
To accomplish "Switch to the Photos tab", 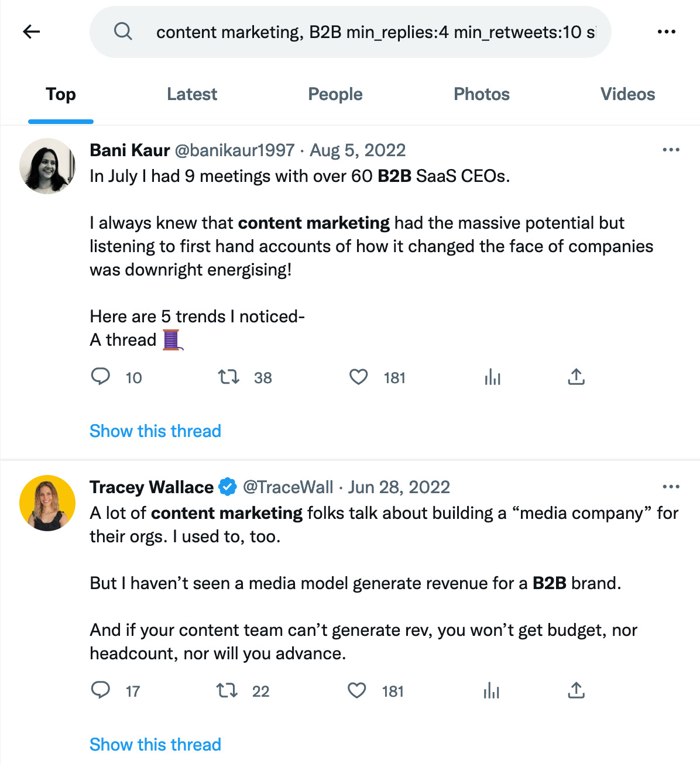I will pos(481,94).
